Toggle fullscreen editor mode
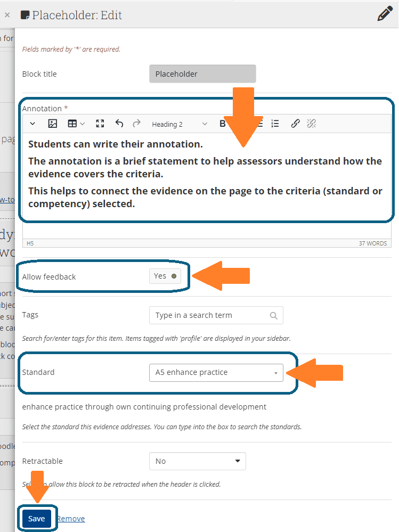Viewport: 399px width, 532px height. point(100,124)
